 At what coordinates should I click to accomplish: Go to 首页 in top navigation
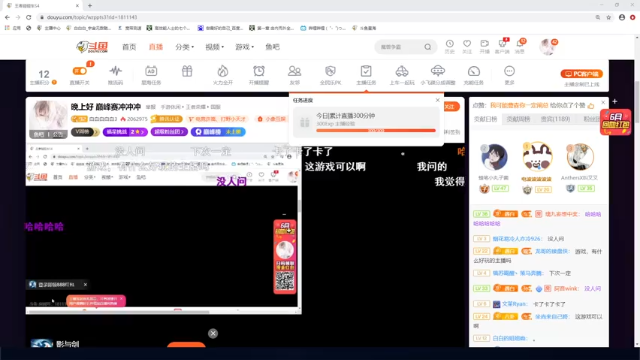point(129,47)
